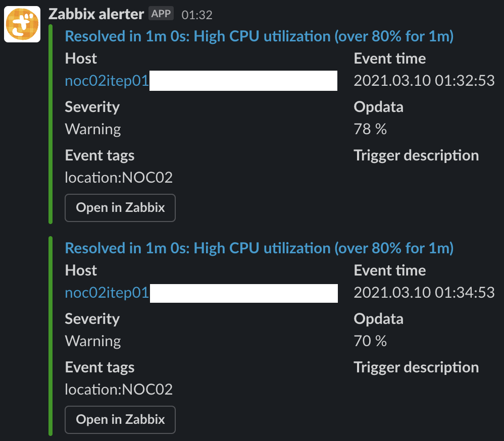The height and width of the screenshot is (441, 504).
Task: Click the Warning severity in second alert
Action: 93,341
